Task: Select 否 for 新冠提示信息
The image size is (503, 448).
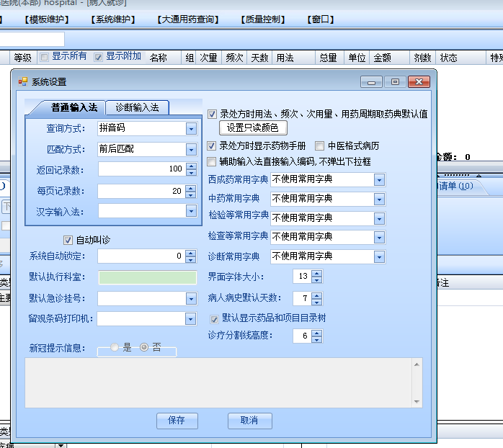Action: click(144, 347)
